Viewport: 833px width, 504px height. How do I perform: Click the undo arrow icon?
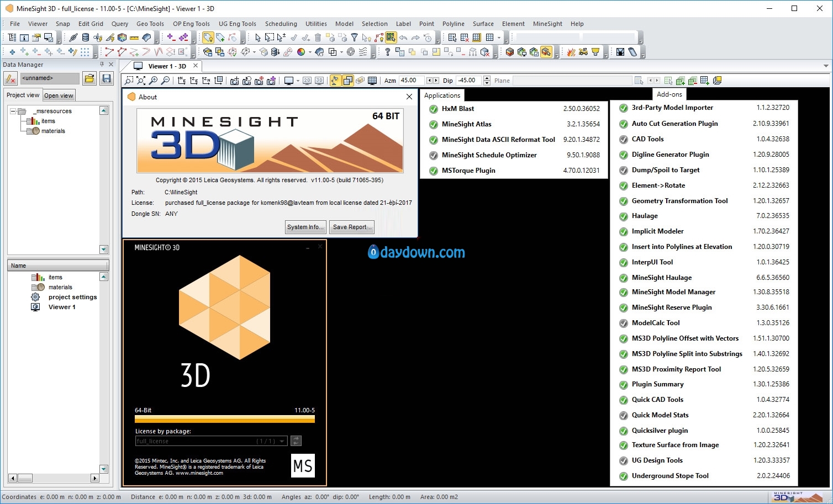(403, 38)
